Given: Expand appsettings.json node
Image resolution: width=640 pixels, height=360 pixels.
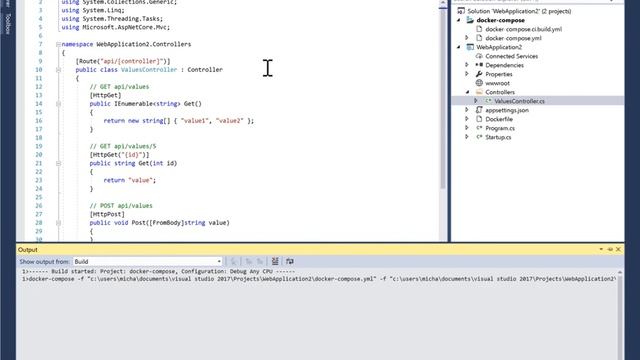Looking at the screenshot, I should pyautogui.click(x=467, y=110).
